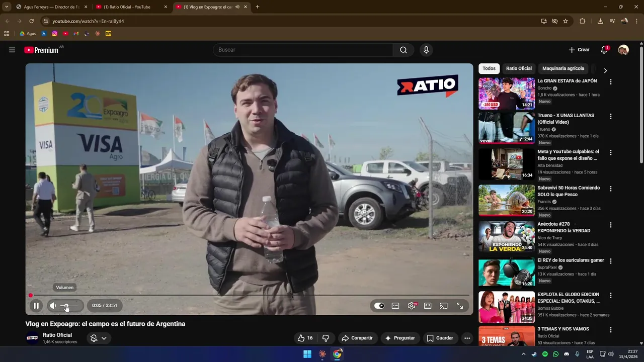Click the Ratio Oficial channel avatar

pyautogui.click(x=32, y=338)
